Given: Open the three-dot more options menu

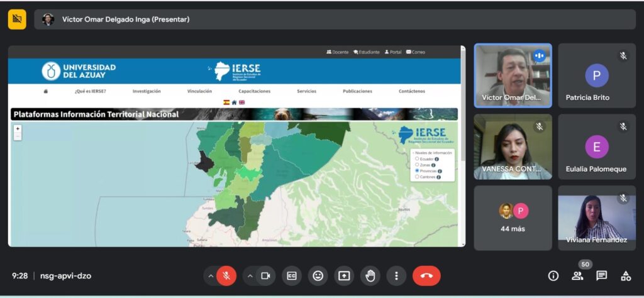Looking at the screenshot, I should pyautogui.click(x=396, y=276).
